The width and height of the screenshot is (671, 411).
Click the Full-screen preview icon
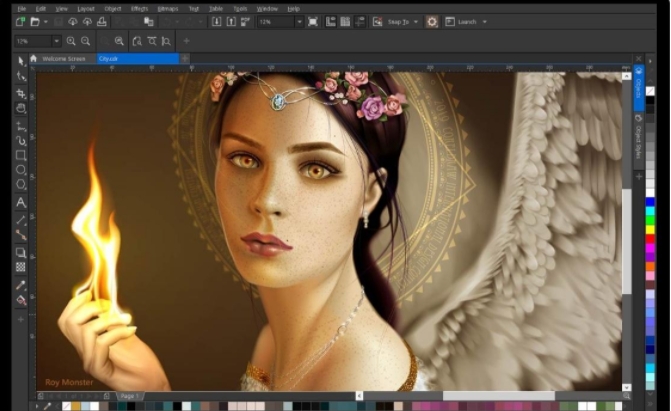coord(313,21)
